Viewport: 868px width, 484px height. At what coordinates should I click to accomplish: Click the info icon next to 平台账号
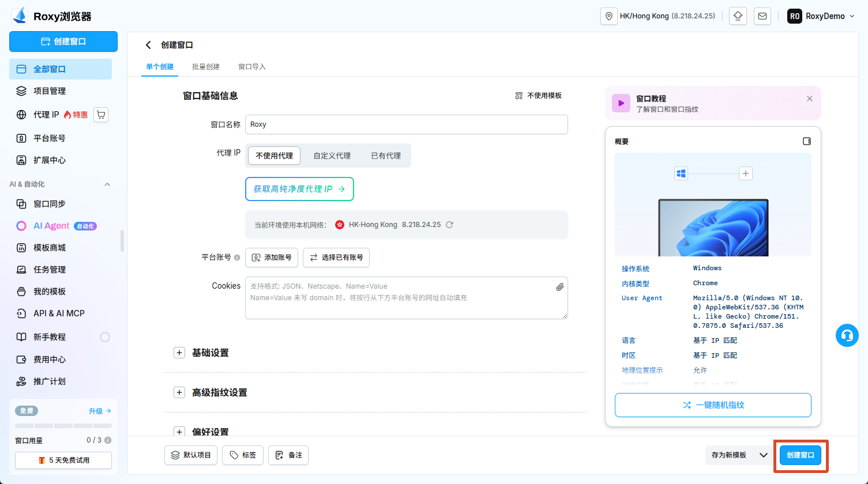point(237,258)
